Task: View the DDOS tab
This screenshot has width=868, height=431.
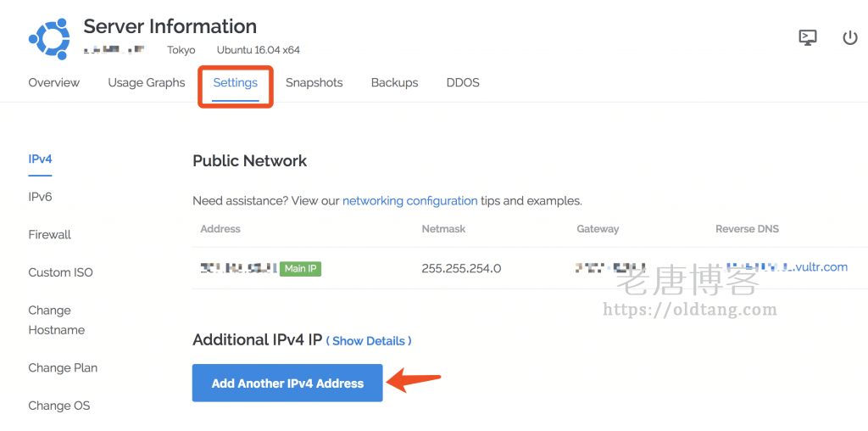Action: pyautogui.click(x=463, y=83)
